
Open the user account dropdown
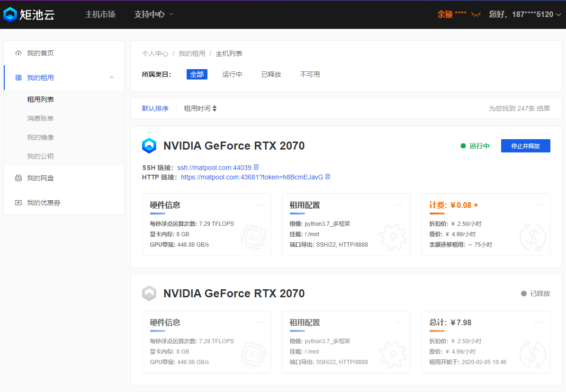click(x=525, y=14)
